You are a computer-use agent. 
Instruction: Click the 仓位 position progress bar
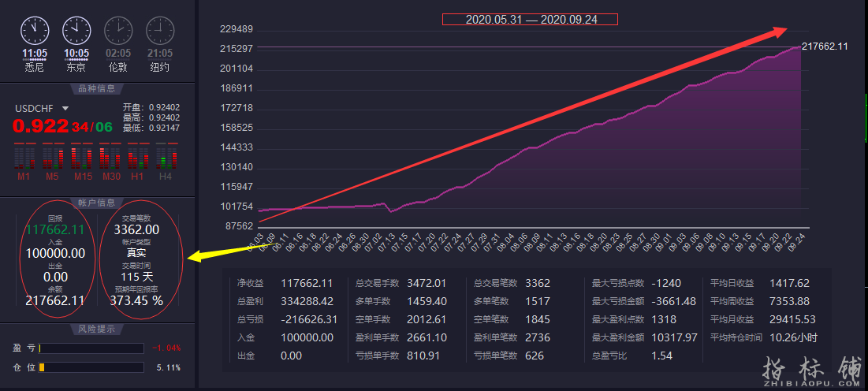(x=91, y=367)
